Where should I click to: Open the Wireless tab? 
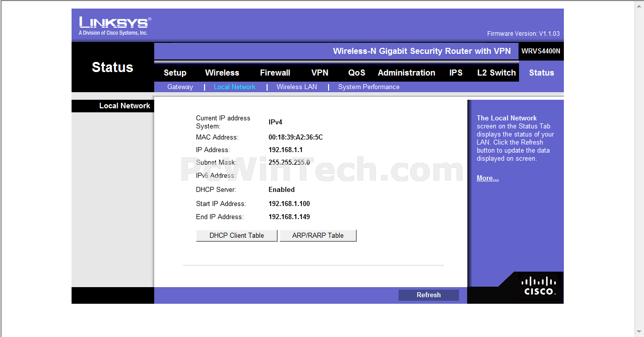pyautogui.click(x=222, y=73)
